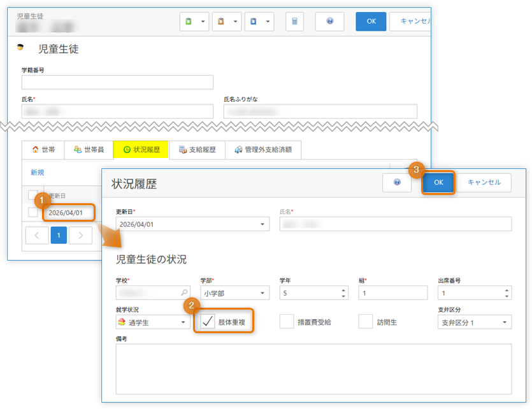Click the calculator icon in 児童生徒 toolbar
Viewport: 532px width, 409px height.
point(294,22)
